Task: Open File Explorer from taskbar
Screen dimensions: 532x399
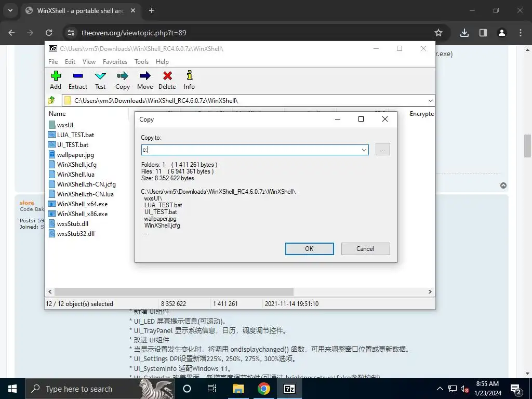Action: 238,389
